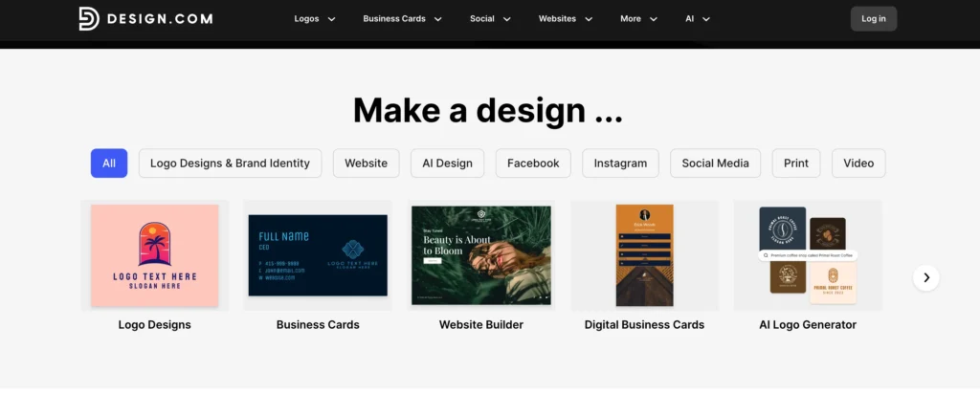The width and height of the screenshot is (980, 393).
Task: Choose the AI Design category filter
Action: 447,164
